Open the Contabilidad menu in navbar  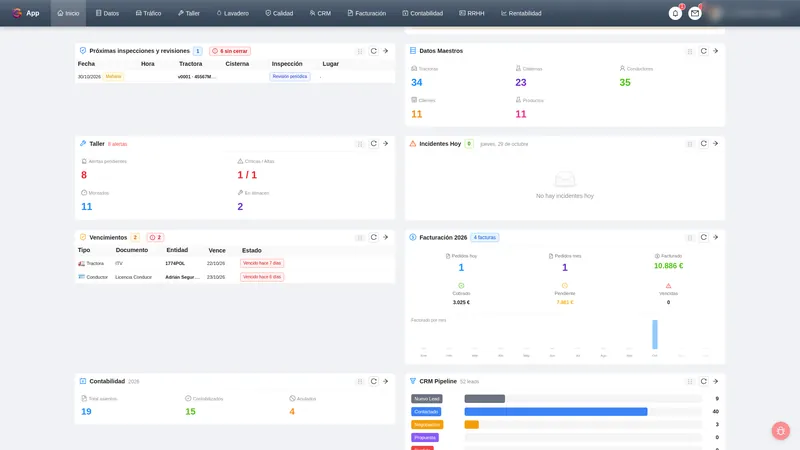point(422,13)
